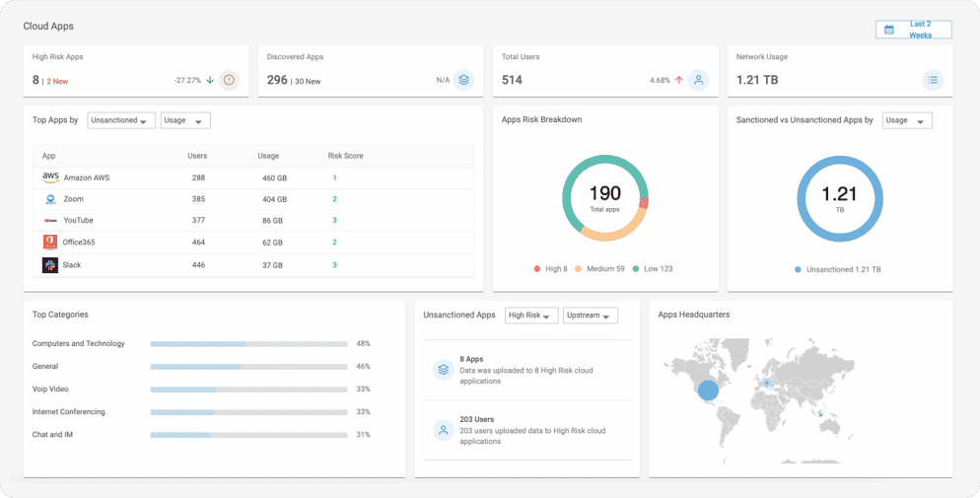Click the Internet Conferencing progress bar
The width and height of the screenshot is (980, 498).
[248, 412]
